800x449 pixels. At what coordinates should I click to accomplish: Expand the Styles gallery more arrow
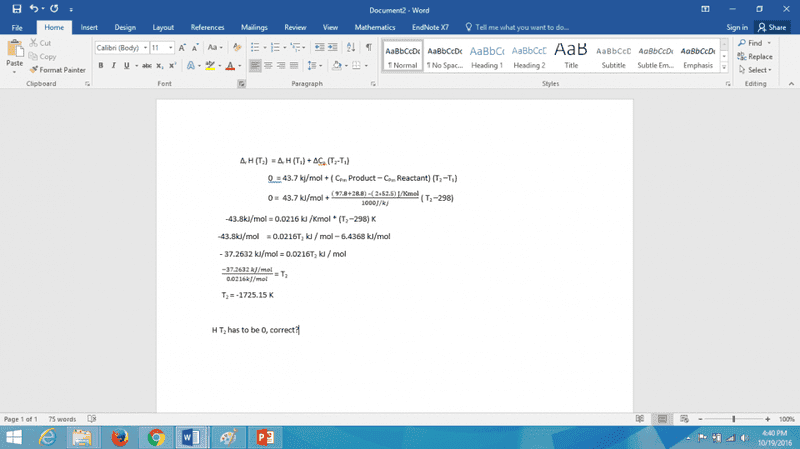point(726,67)
